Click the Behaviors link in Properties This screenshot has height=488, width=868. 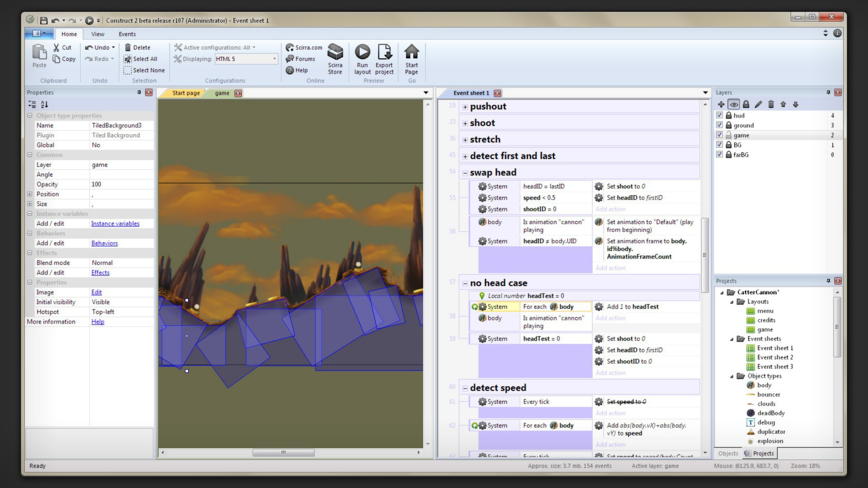[x=104, y=243]
